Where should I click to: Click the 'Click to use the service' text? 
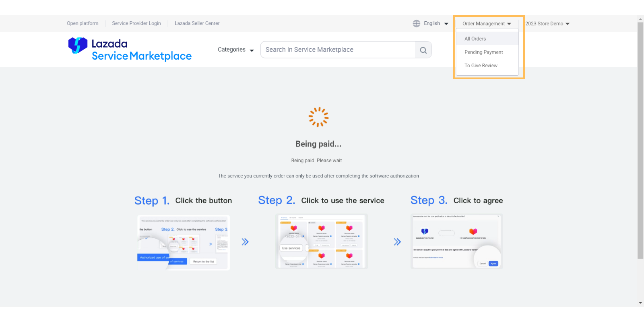[x=343, y=200]
